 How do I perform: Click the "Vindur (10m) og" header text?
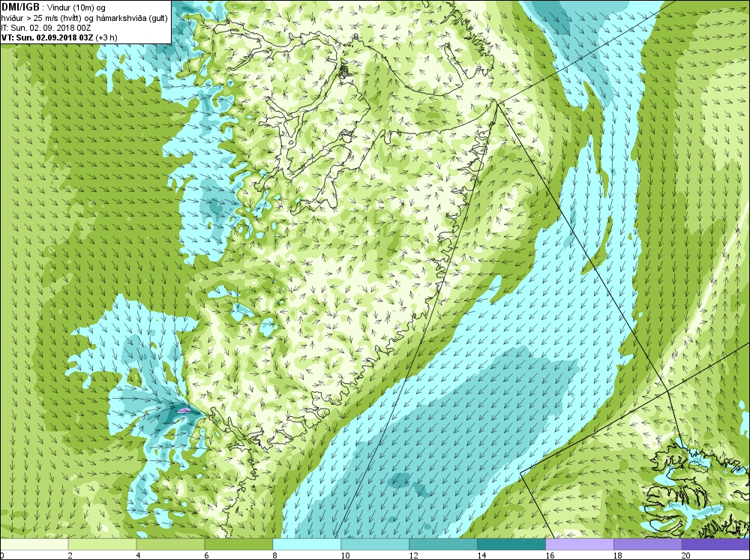click(76, 7)
